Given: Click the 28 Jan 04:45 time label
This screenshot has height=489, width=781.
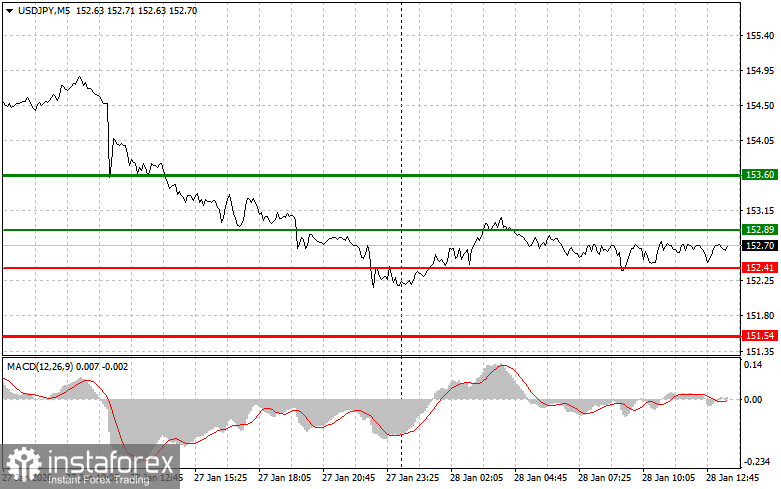Looking at the screenshot, I should [540, 478].
